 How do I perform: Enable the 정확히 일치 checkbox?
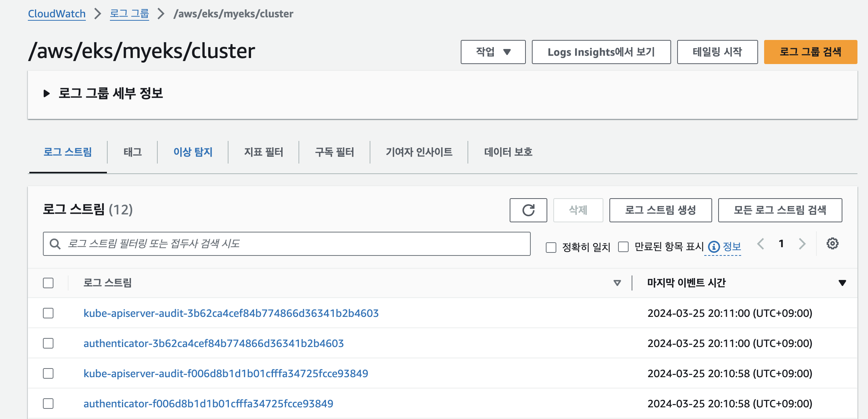[551, 248]
